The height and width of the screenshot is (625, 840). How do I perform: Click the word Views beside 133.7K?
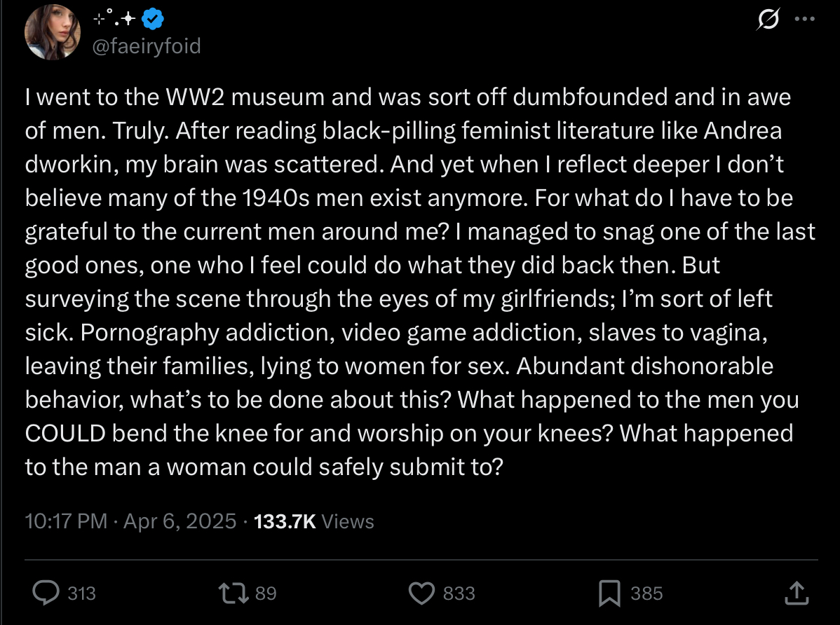point(348,521)
